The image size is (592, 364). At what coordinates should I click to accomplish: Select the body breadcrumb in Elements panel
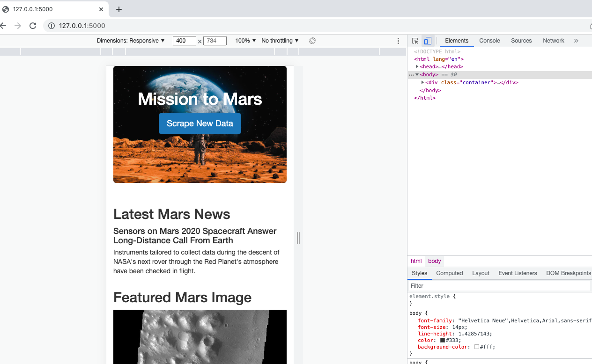(434, 261)
